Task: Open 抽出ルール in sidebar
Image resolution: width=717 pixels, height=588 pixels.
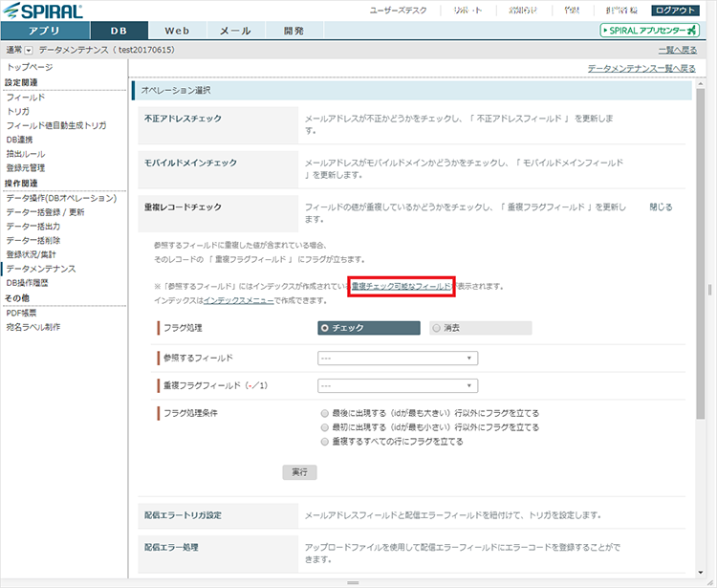Action: (x=26, y=154)
